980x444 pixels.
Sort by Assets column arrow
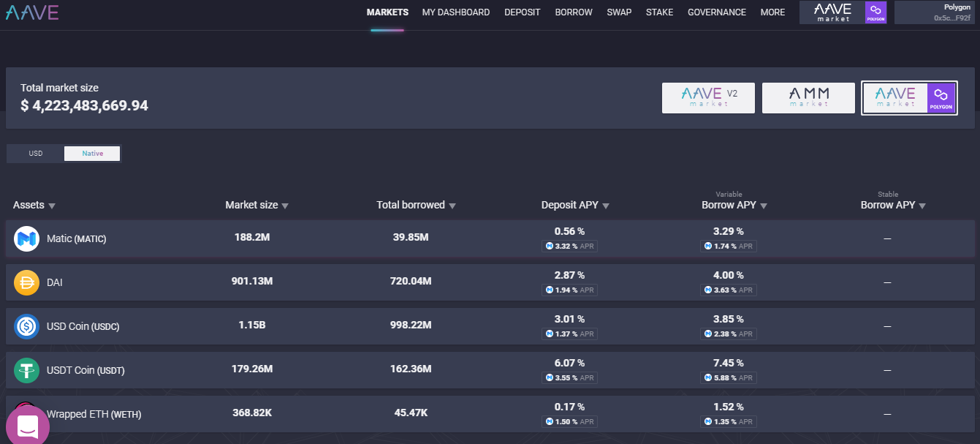(52, 206)
